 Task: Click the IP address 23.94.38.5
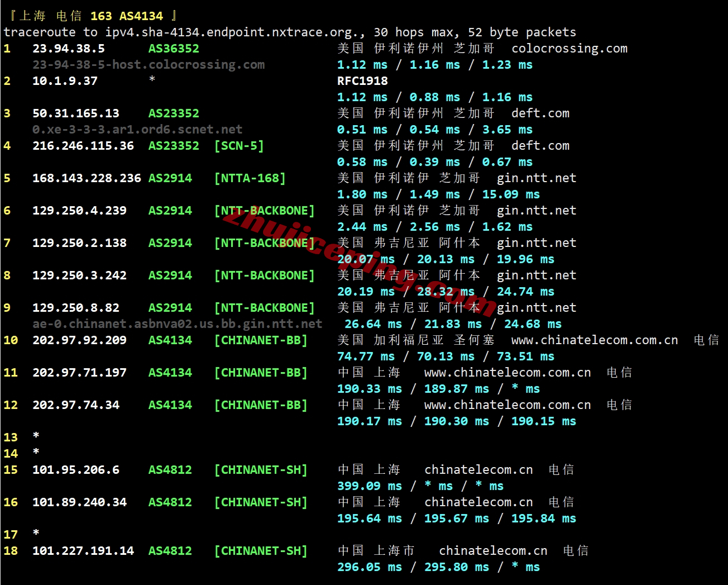pos(68,49)
